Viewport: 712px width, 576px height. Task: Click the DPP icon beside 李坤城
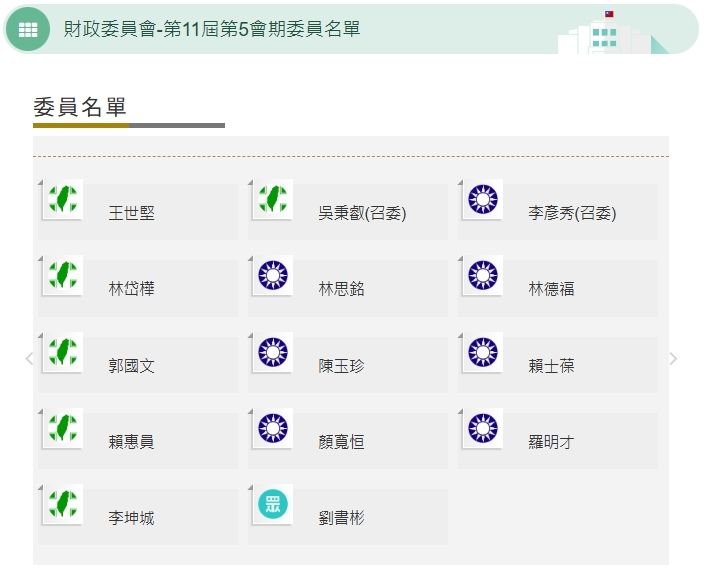63,505
